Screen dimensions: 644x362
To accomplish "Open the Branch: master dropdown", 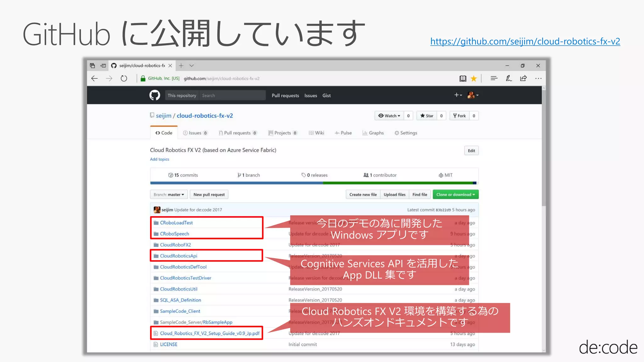I will pyautogui.click(x=169, y=195).
